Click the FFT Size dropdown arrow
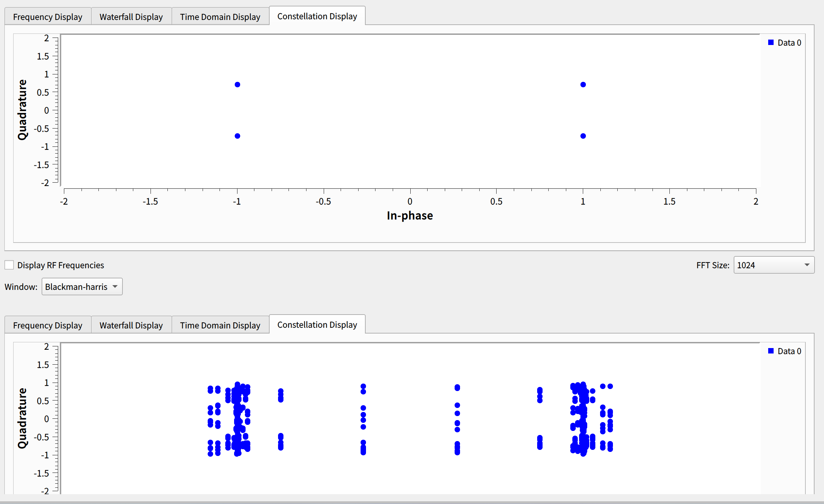This screenshot has height=504, width=824. click(x=807, y=265)
